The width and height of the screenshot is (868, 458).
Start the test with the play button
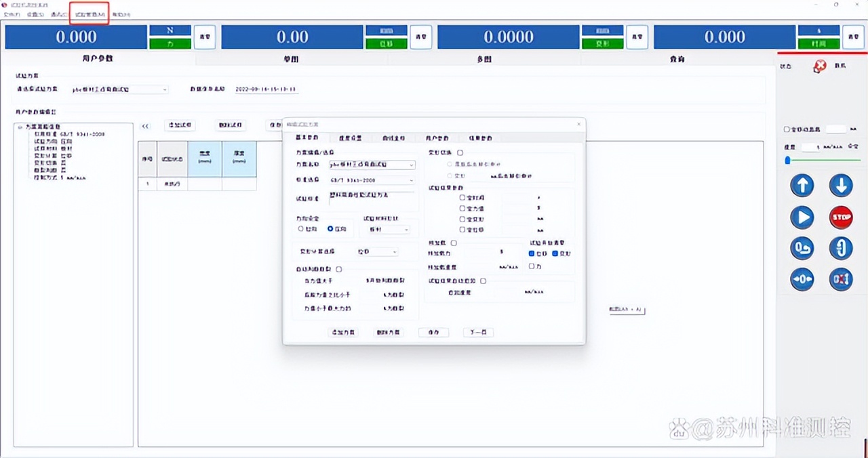click(x=802, y=217)
